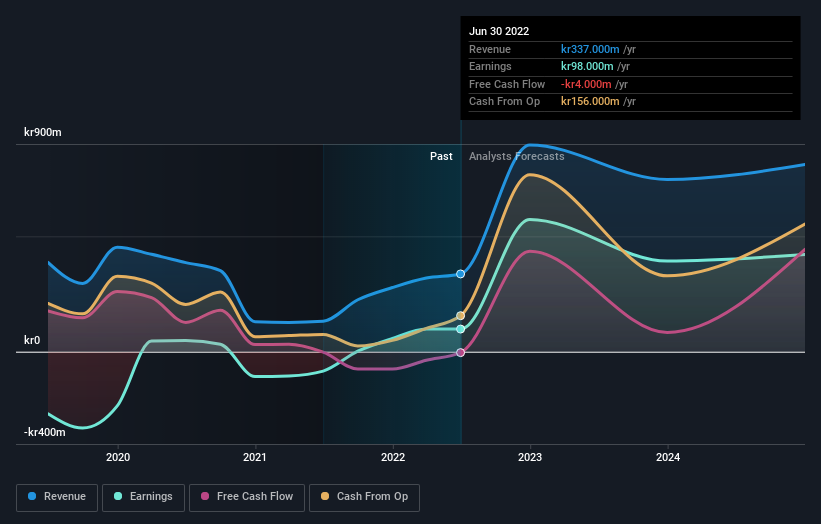821x524 pixels.
Task: Click the Jun 30 2022 tooltip date
Action: (x=499, y=31)
